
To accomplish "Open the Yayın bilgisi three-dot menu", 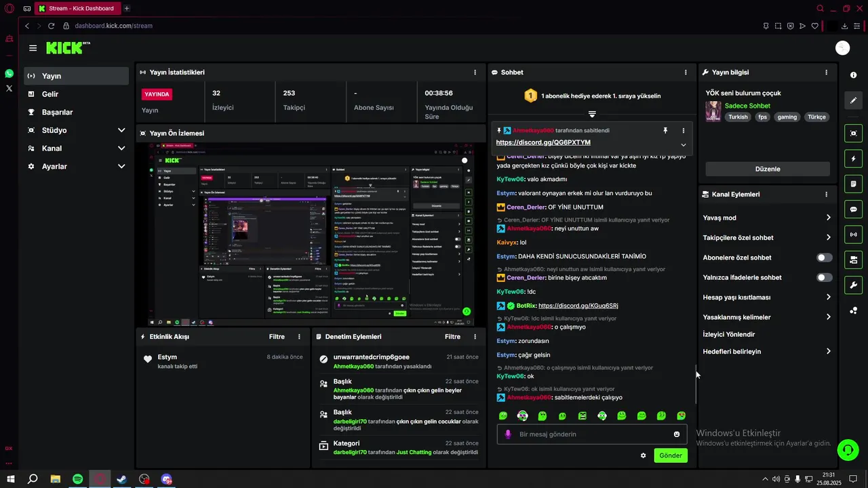I will [x=826, y=73].
